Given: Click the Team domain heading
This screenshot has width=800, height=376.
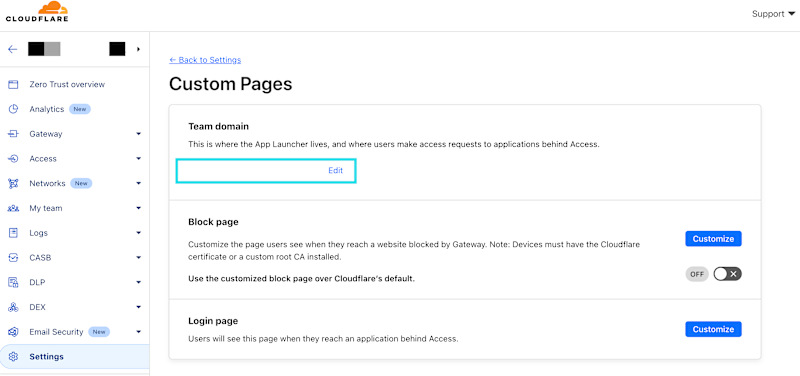Looking at the screenshot, I should coord(218,126).
